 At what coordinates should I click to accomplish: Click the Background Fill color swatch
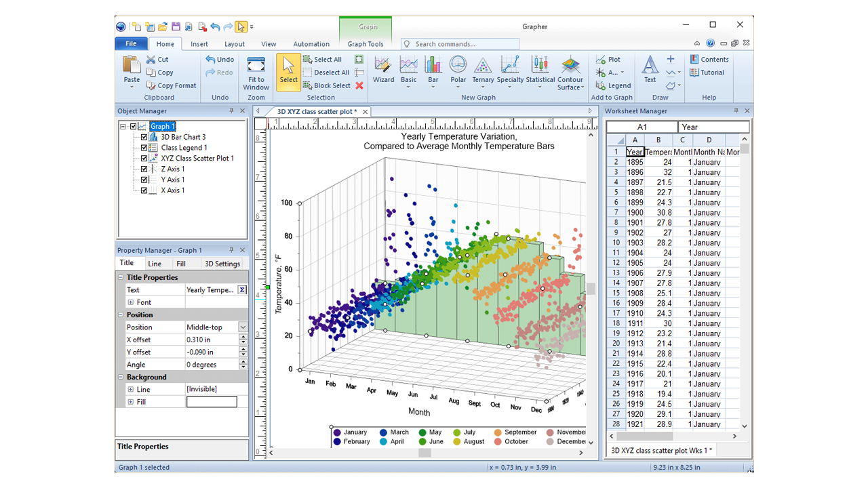[212, 402]
